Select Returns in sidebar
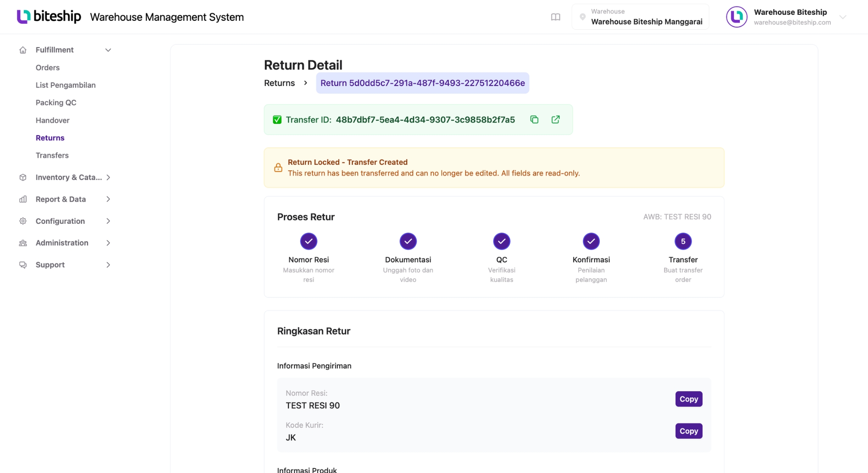Viewport: 868px width, 473px height. point(50,138)
